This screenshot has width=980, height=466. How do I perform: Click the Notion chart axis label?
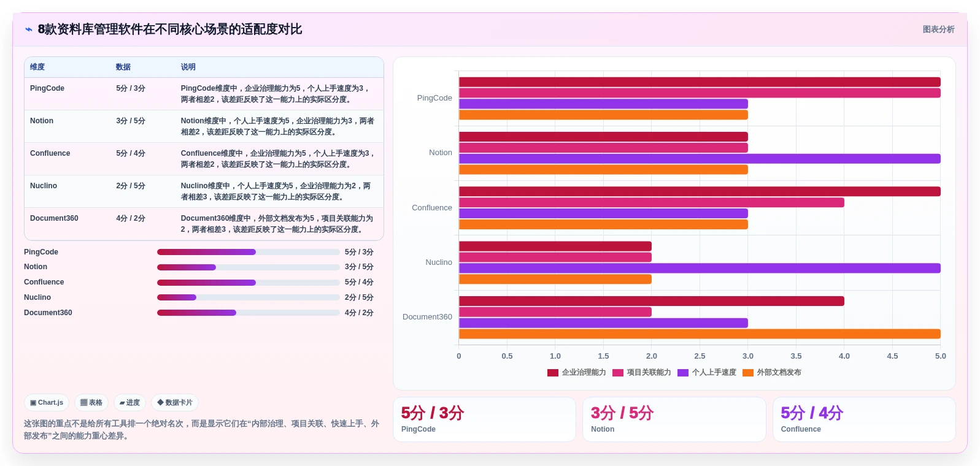click(441, 153)
